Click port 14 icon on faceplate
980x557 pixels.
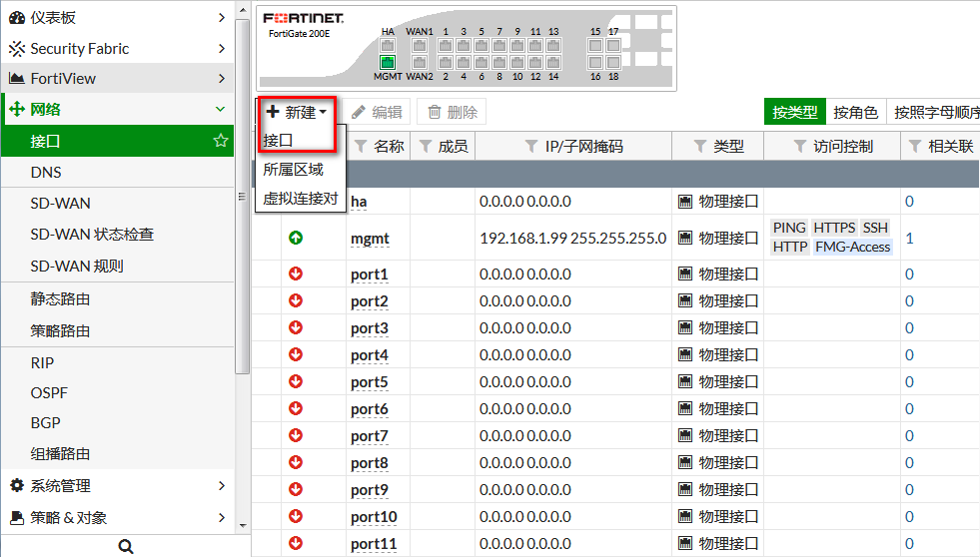click(553, 62)
